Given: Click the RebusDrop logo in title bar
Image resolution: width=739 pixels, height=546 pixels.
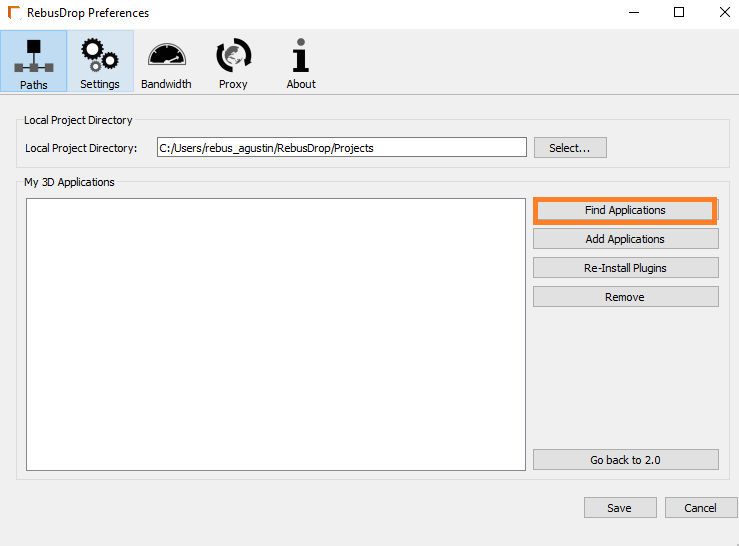Looking at the screenshot, I should 15,13.
